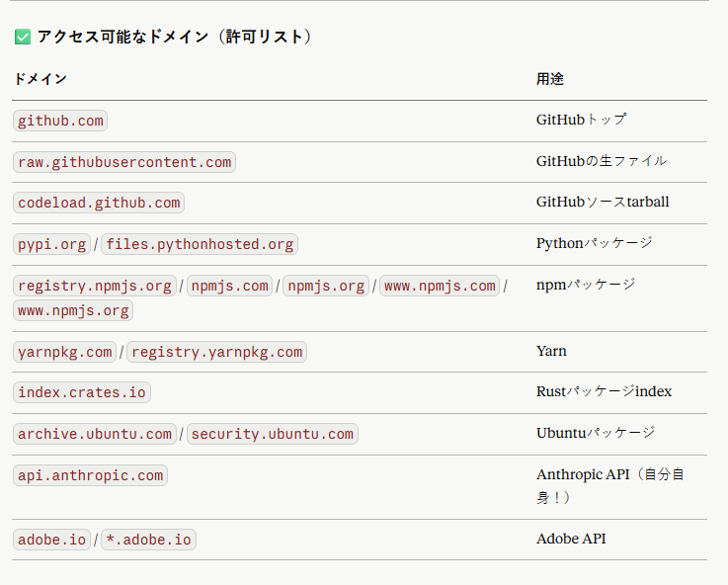Image resolution: width=728 pixels, height=585 pixels.
Task: Click the ドメイン column header
Action: click(40, 79)
